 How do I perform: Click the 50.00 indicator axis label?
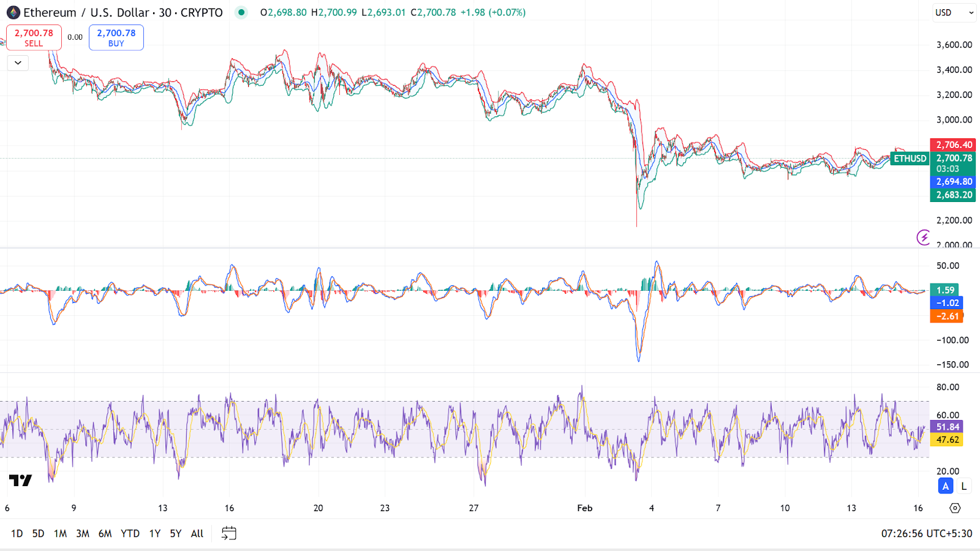pyautogui.click(x=948, y=266)
